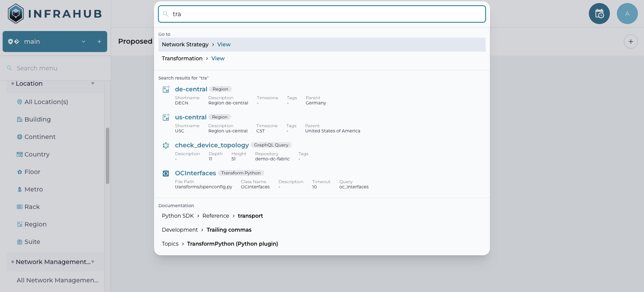Open Trailing commas documentation result
Image resolution: width=644 pixels, height=292 pixels.
(229, 230)
